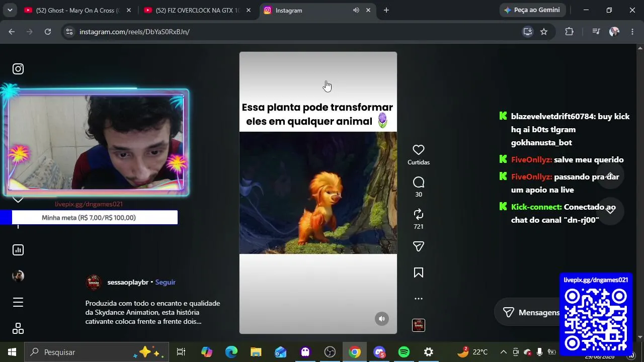Screen dimensions: 644x362
Task: Open Outlook from the taskbar
Action: (281, 352)
